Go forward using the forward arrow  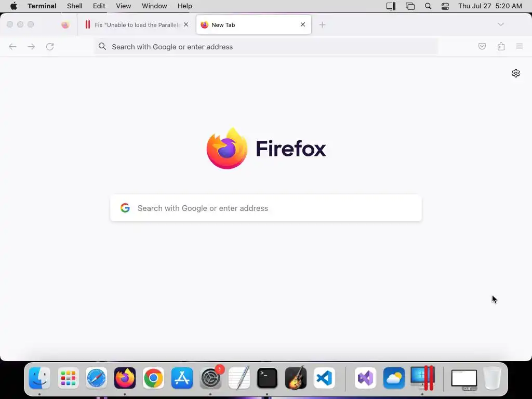click(x=31, y=46)
